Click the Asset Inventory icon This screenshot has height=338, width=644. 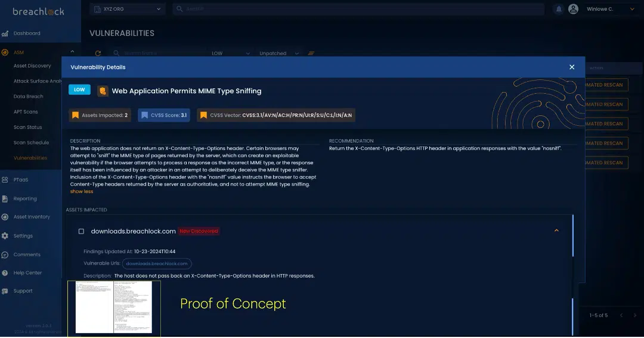pyautogui.click(x=5, y=217)
